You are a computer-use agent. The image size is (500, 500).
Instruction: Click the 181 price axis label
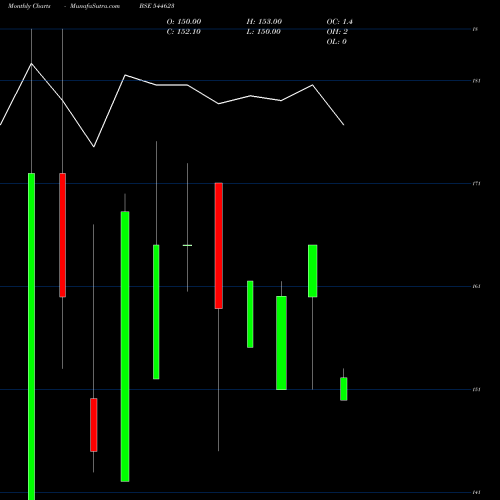[x=477, y=81]
